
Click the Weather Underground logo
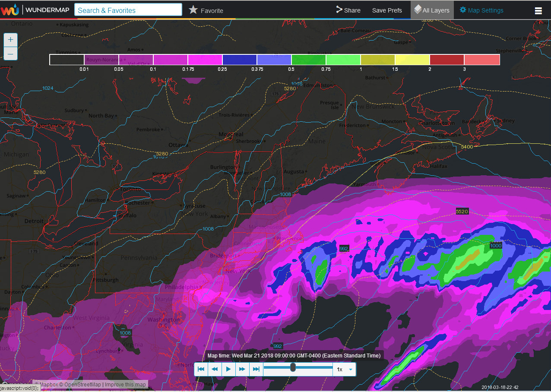pos(9,9)
